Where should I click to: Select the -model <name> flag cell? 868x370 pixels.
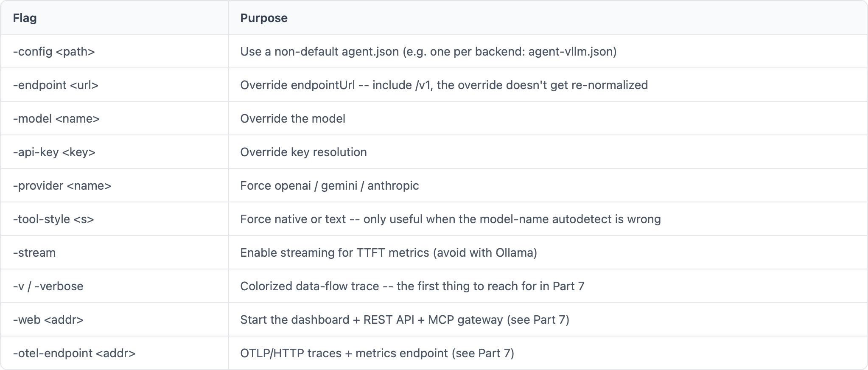[x=115, y=118]
